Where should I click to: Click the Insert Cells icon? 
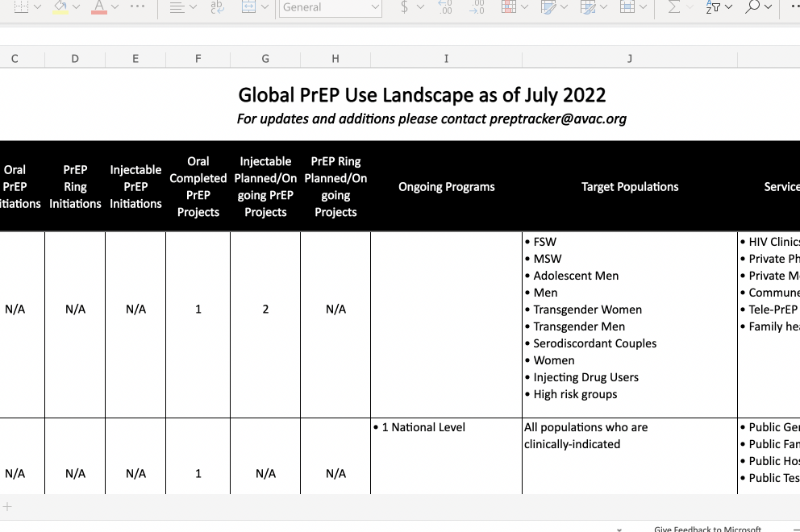(627, 6)
